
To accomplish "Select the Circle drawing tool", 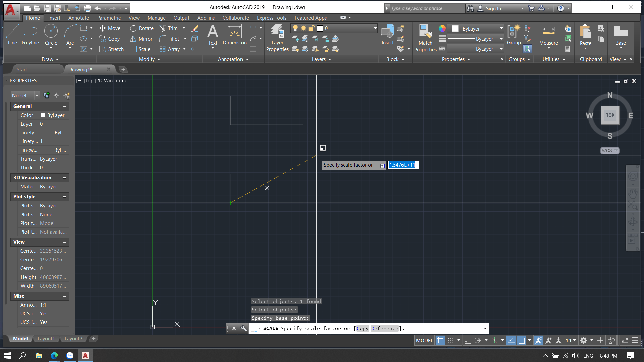I will tap(51, 35).
